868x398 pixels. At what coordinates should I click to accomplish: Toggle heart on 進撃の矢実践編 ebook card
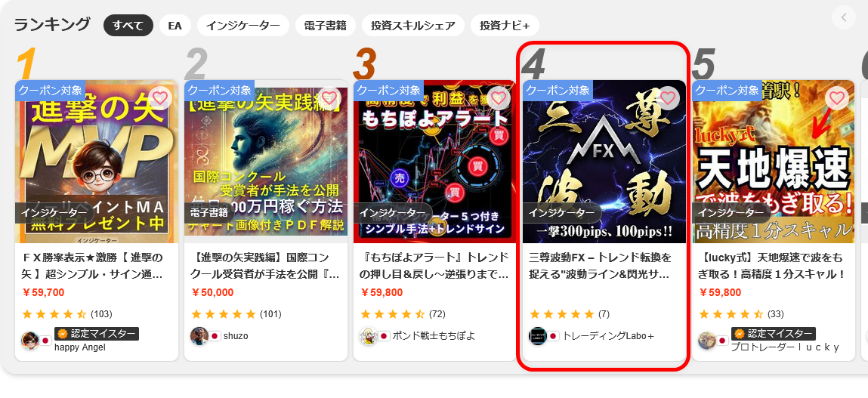329,98
